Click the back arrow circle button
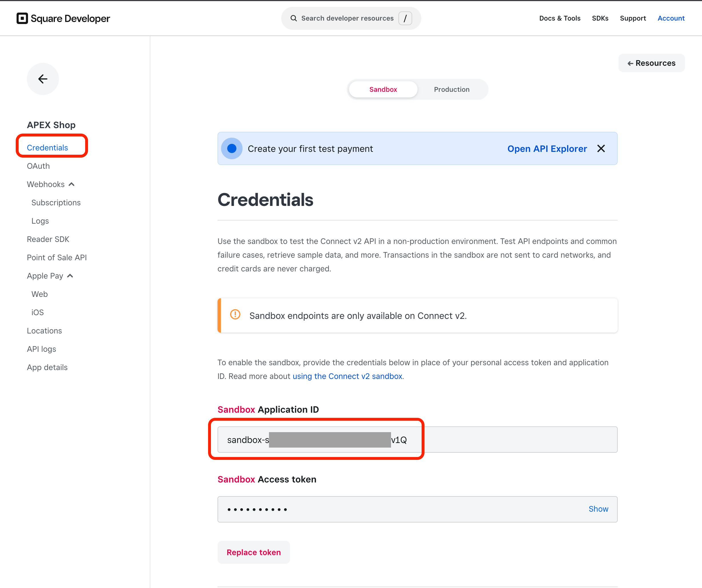 (43, 79)
